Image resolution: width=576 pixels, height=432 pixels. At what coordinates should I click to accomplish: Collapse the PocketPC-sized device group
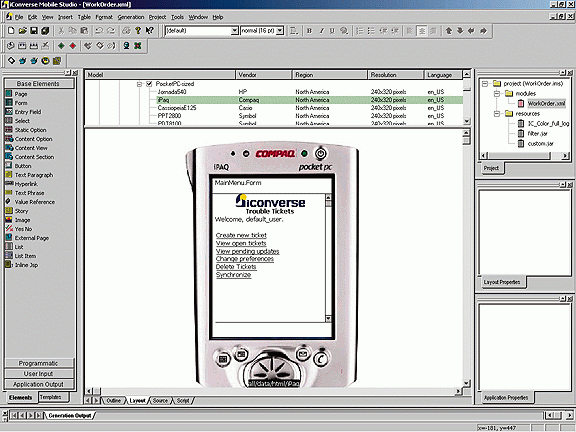tap(139, 84)
